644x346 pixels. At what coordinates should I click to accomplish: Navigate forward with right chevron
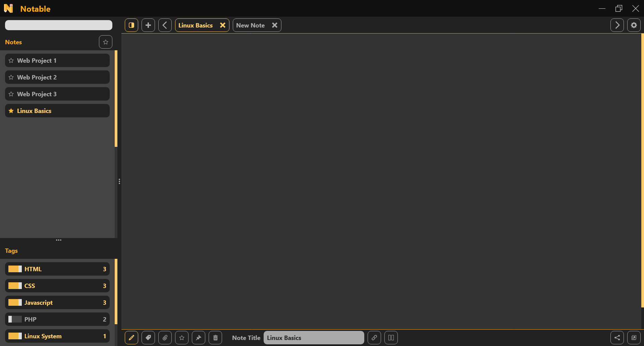(617, 25)
